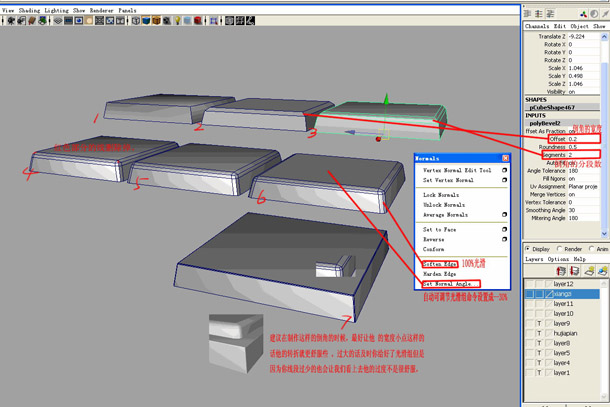
Task: Open the Panels menu
Action: 127,10
